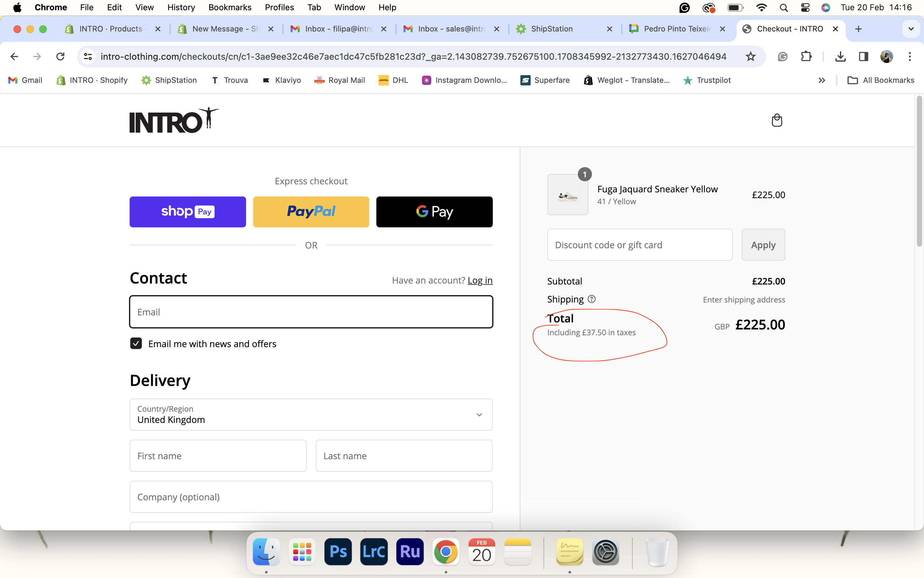924x578 pixels.
Task: Click the address bar URL
Action: pos(413,57)
